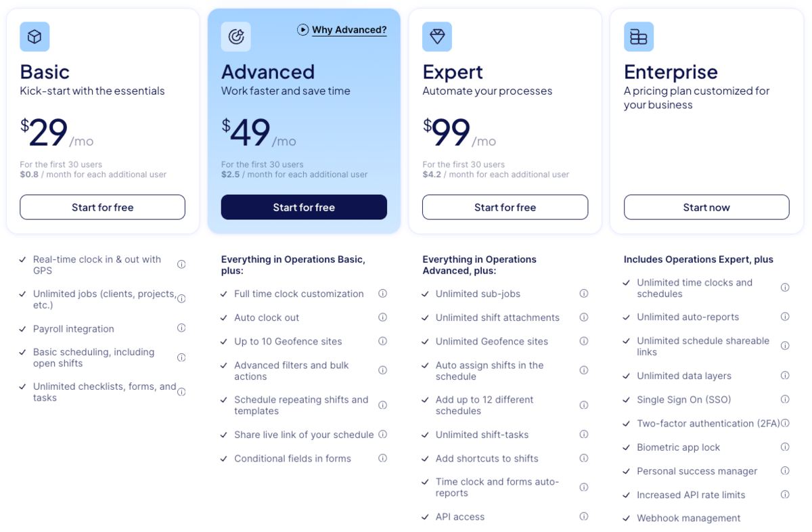This screenshot has height=532, width=812.
Task: Click Start now under Enterprise plan
Action: [706, 207]
